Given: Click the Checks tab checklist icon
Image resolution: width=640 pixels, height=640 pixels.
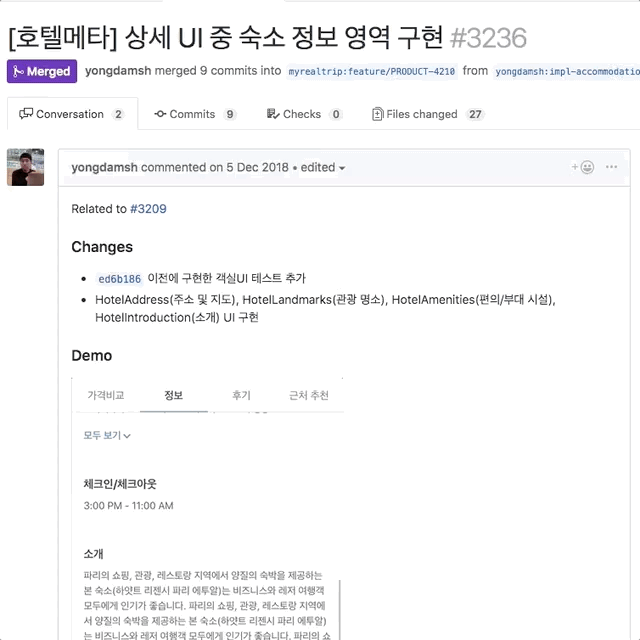Looking at the screenshot, I should point(273,114).
